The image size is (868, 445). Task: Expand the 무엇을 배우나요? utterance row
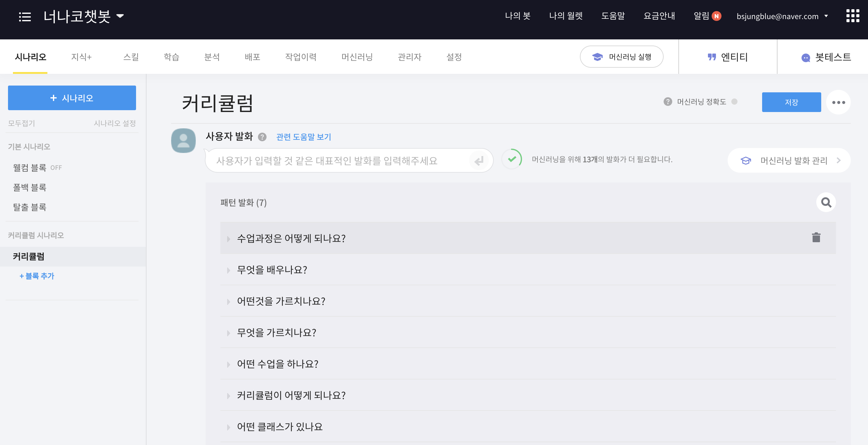coord(228,270)
